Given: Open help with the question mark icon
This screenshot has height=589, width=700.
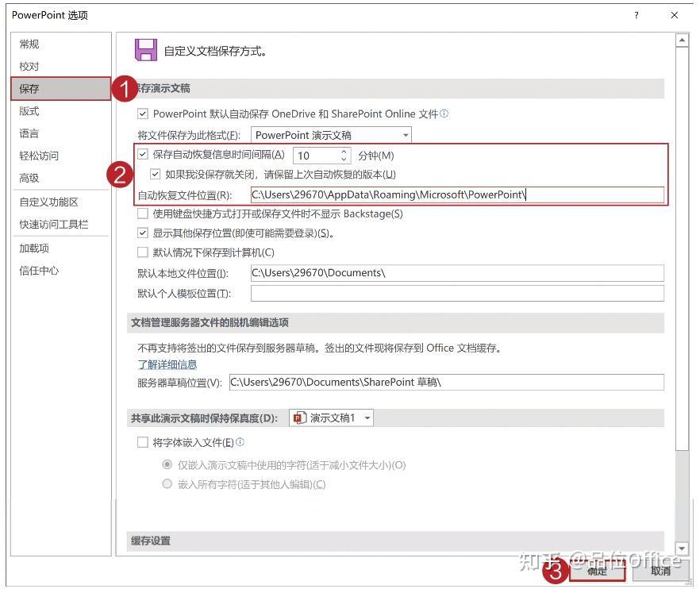Looking at the screenshot, I should click(637, 15).
